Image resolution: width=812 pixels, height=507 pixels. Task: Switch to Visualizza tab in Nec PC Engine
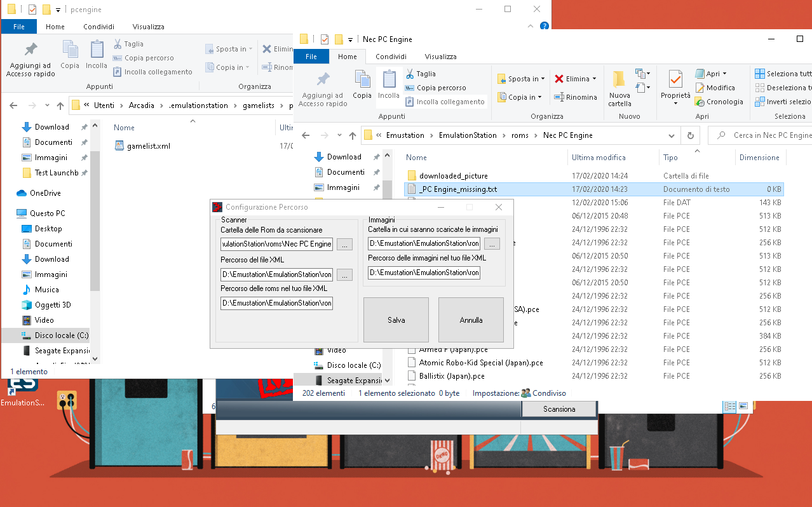pyautogui.click(x=440, y=57)
